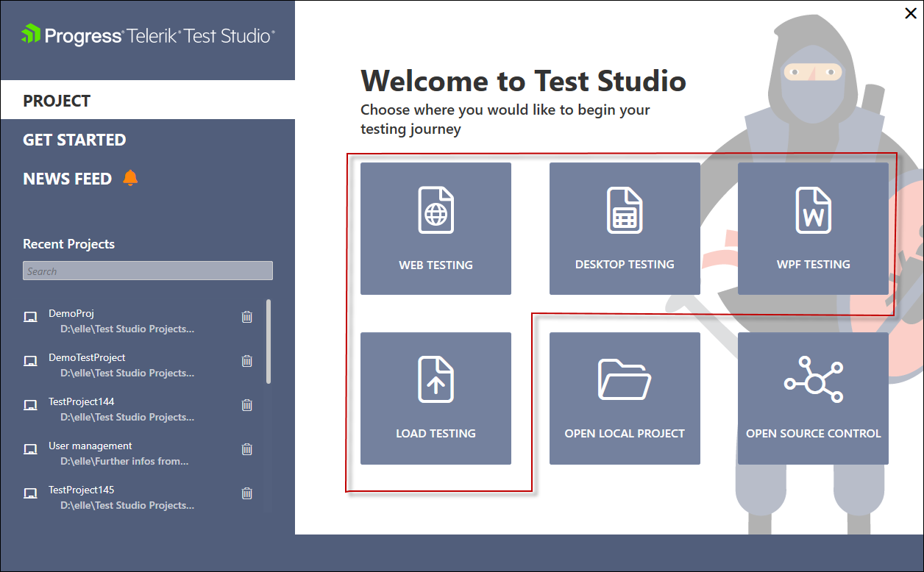Click the path under TestProject145
Screen dimensions: 924x572
[x=127, y=506]
